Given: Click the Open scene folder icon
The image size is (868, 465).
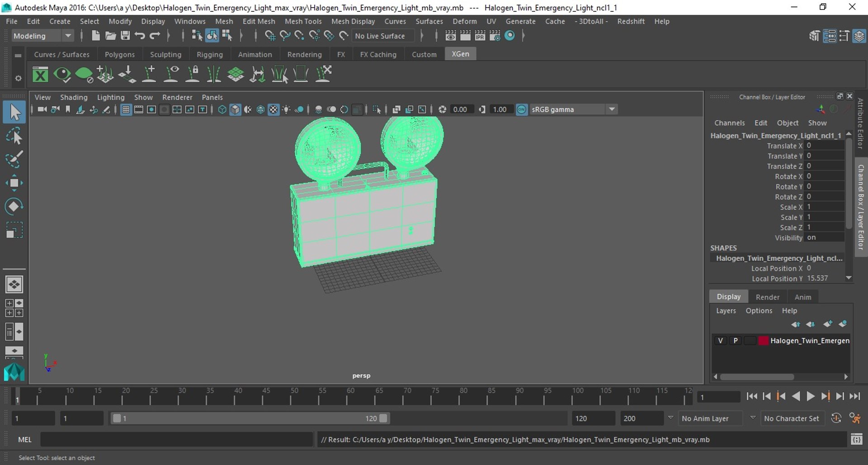Looking at the screenshot, I should [x=110, y=36].
